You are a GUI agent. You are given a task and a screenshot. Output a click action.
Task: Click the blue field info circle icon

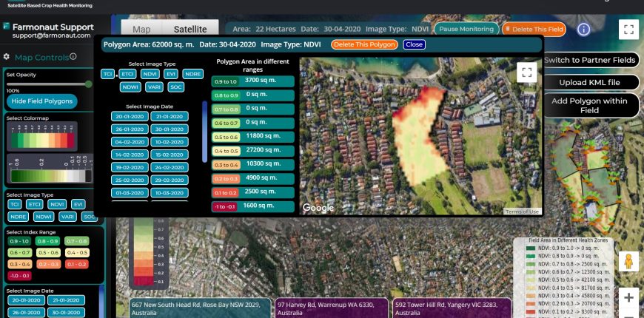tap(583, 29)
